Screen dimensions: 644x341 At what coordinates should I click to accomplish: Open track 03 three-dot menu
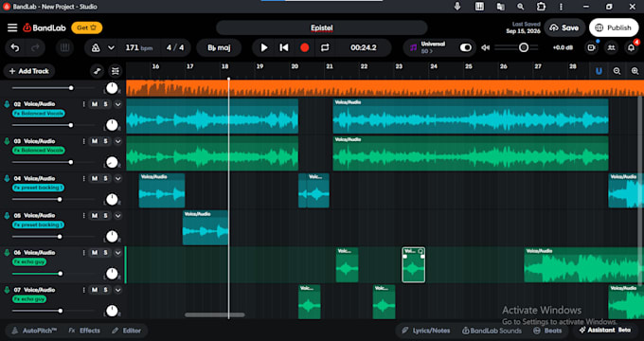coord(83,141)
